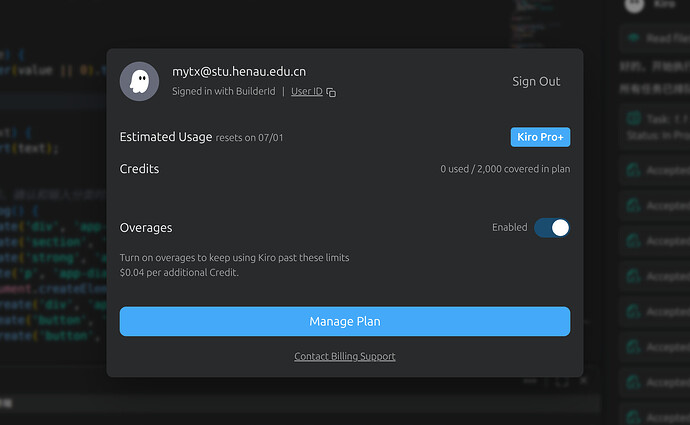The width and height of the screenshot is (690, 425).
Task: Click the 'Overages' label
Action: pos(146,227)
